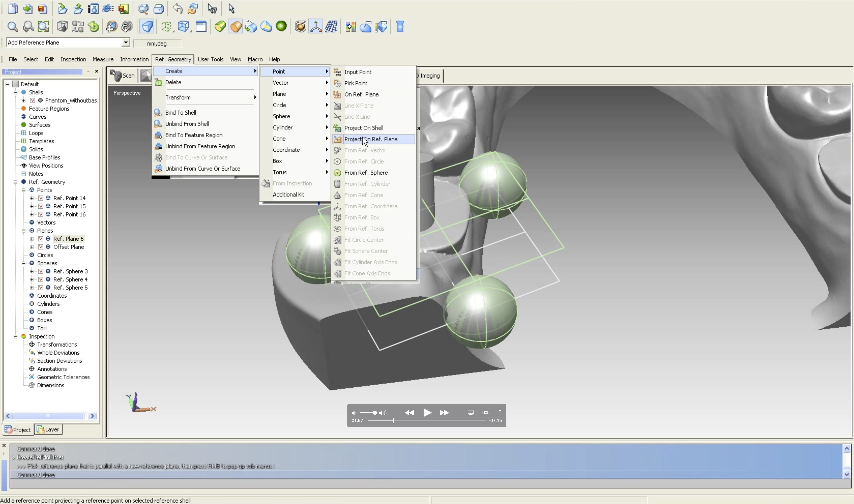Expand the Ref. Plane 6 tree node
854x504 pixels.
pos(32,239)
